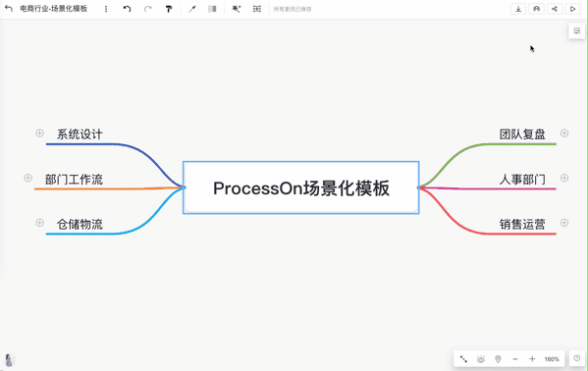Click the magic wand beautify icon
The height and width of the screenshot is (371, 588).
tap(236, 9)
